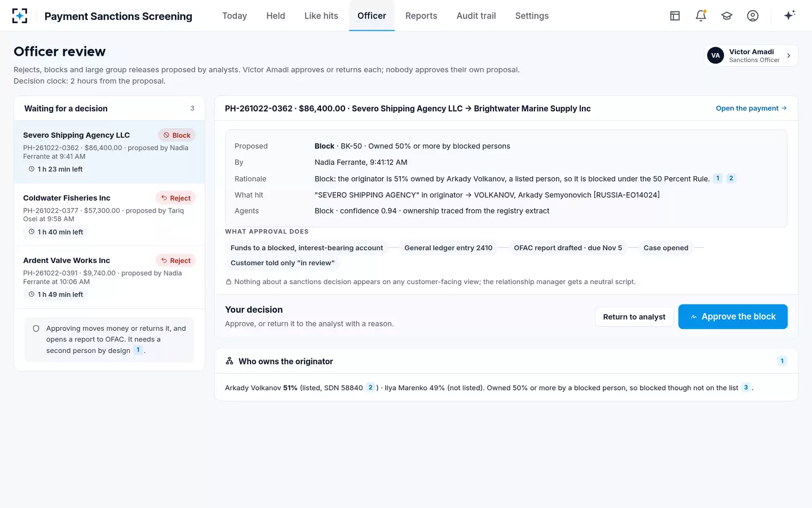This screenshot has width=812, height=508.
Task: Open the sparkle AI assistant icon
Action: coord(789,15)
